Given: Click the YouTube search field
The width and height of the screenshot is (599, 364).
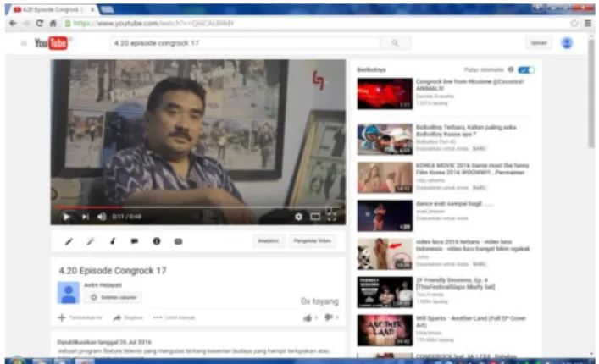Looking at the screenshot, I should tap(245, 43).
